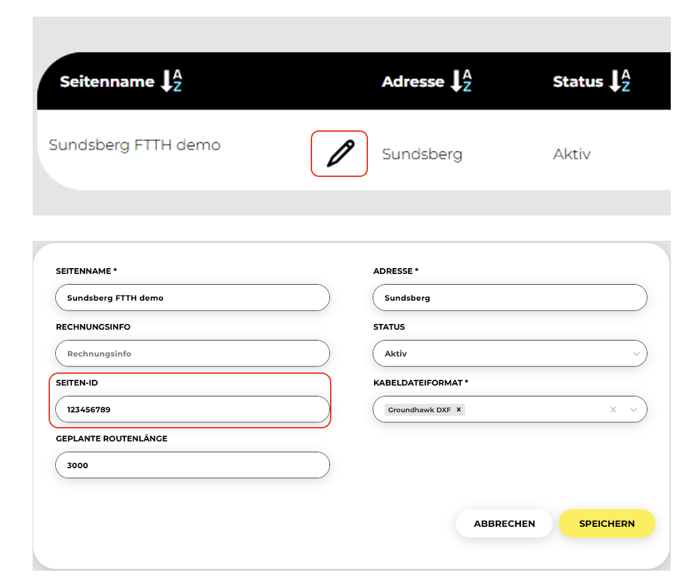Select the Seiten-ID field containing 123456789
The width and height of the screenshot is (700, 588).
pyautogui.click(x=192, y=410)
